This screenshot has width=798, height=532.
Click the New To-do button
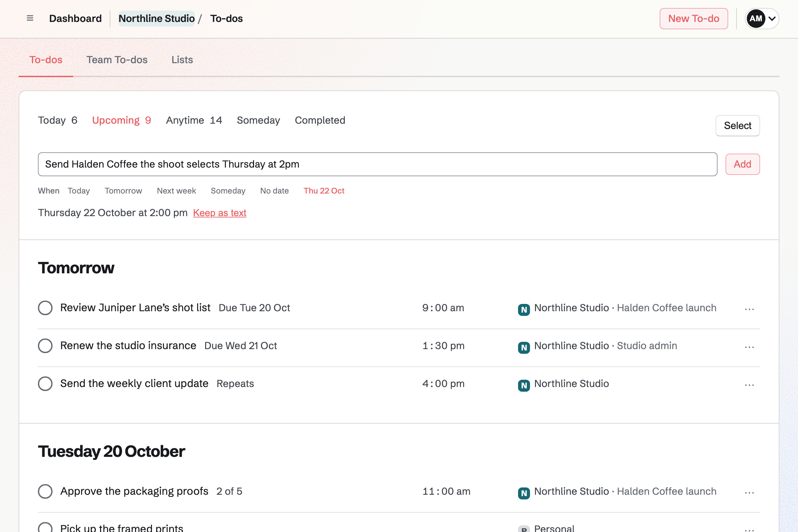coord(694,19)
